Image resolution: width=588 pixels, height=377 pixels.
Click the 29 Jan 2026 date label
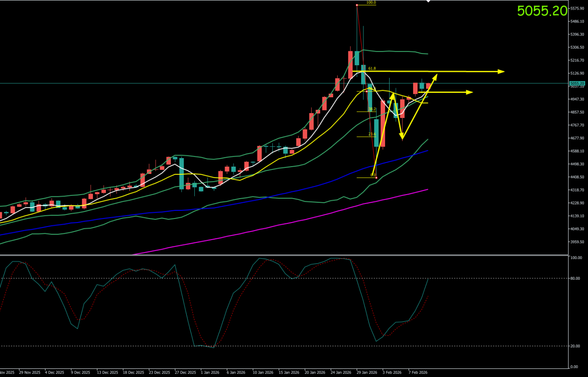coord(367,373)
